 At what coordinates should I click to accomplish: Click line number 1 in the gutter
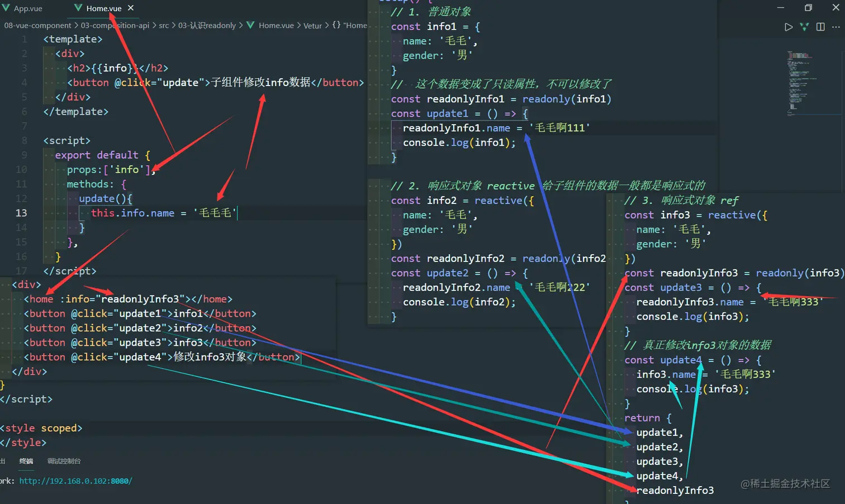(x=24, y=39)
